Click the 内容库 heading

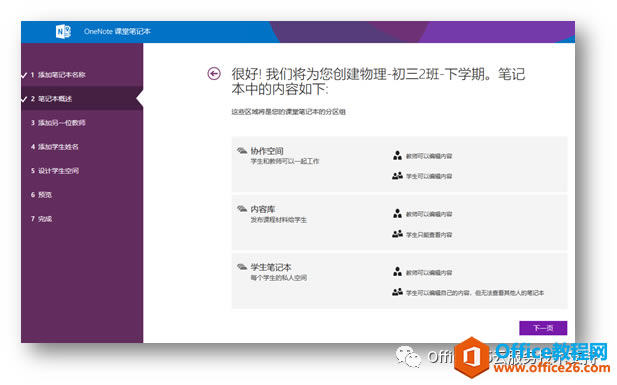click(263, 209)
